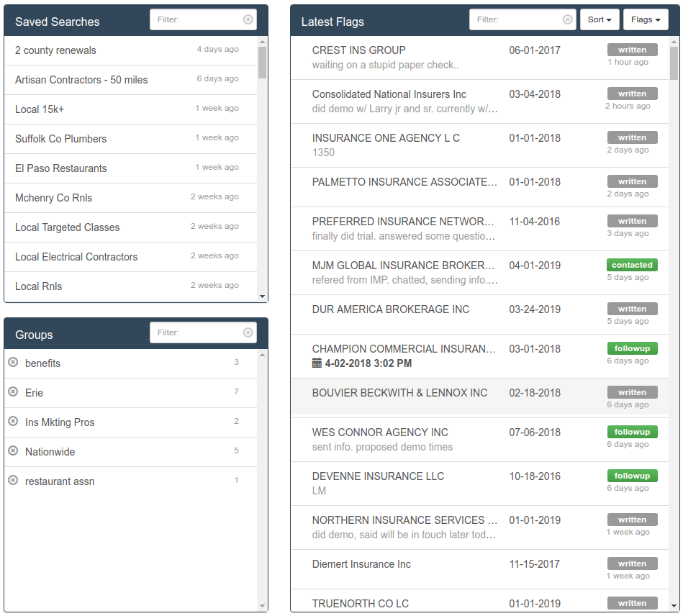This screenshot has height=616, width=683.
Task: Select WES CONNOR AGENCY INC
Action: pos(479,440)
